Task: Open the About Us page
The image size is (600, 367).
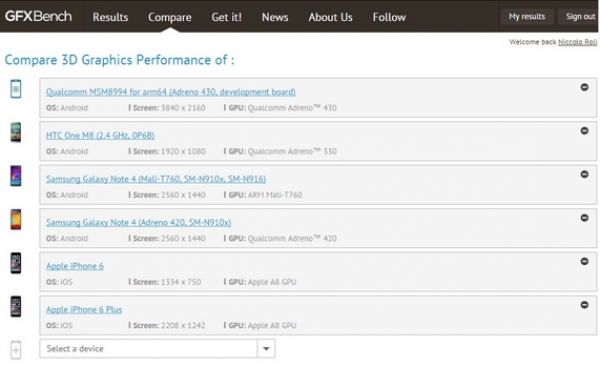Action: (330, 17)
